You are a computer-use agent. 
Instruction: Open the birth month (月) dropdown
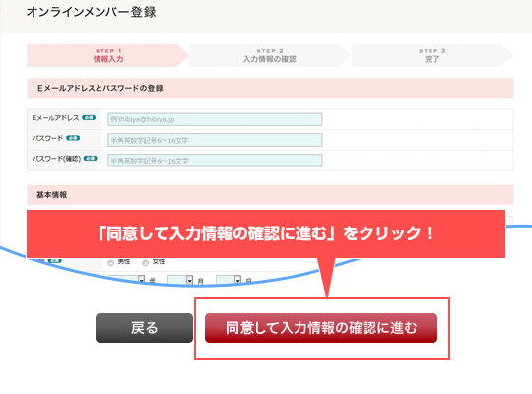click(180, 280)
